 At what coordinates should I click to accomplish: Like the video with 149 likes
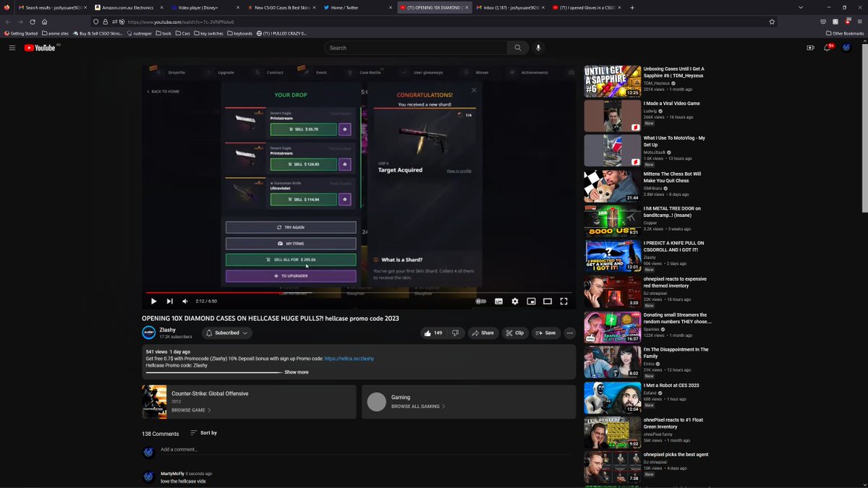433,333
